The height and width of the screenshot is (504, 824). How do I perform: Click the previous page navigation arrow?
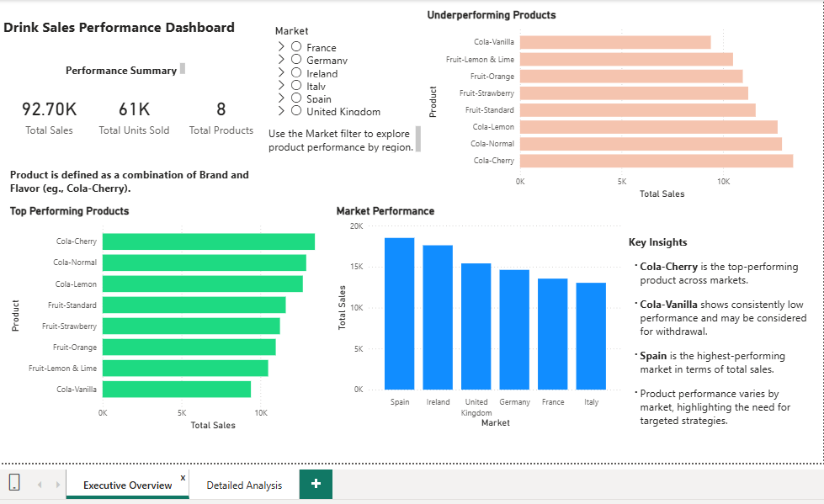click(x=39, y=484)
